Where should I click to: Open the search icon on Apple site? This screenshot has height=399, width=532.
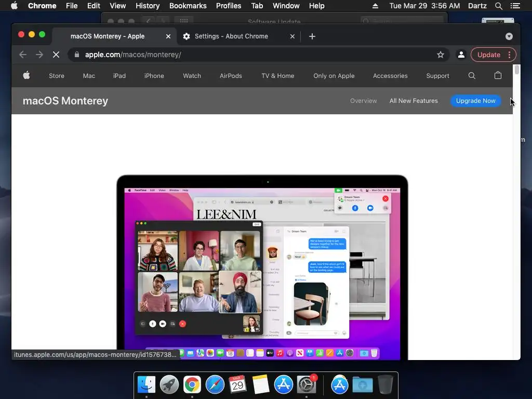click(x=472, y=76)
